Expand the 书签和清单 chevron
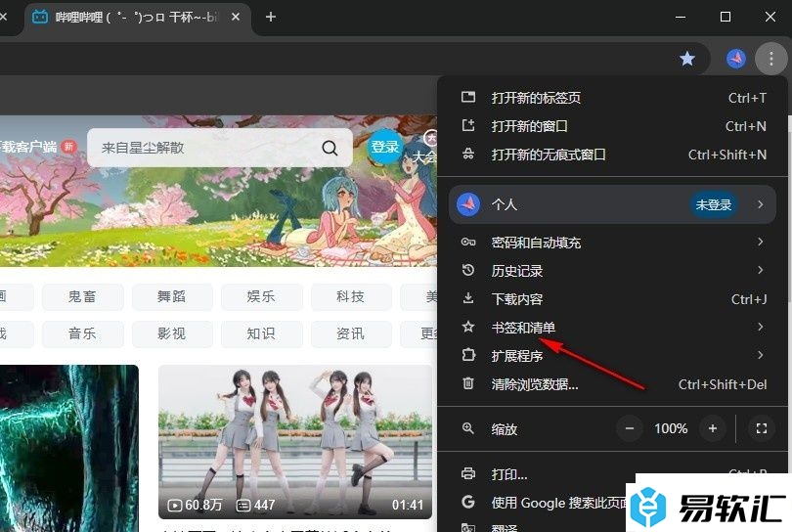 pyautogui.click(x=760, y=327)
